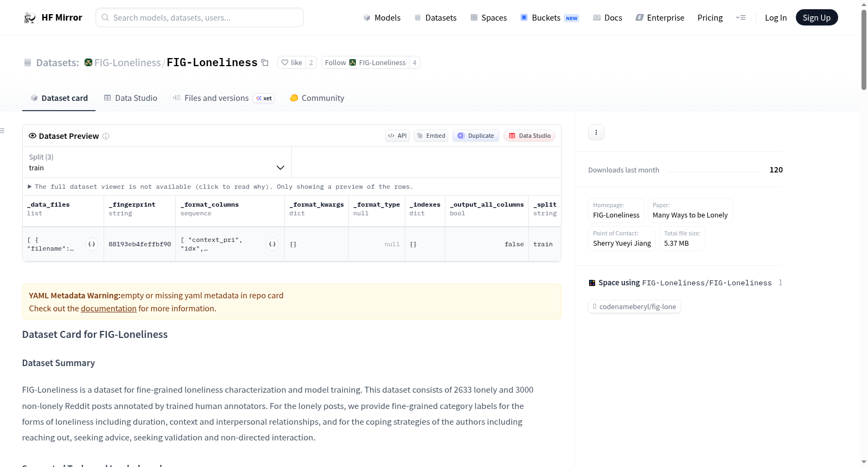Expand the full dataset viewer unavailable notice

click(x=220, y=187)
